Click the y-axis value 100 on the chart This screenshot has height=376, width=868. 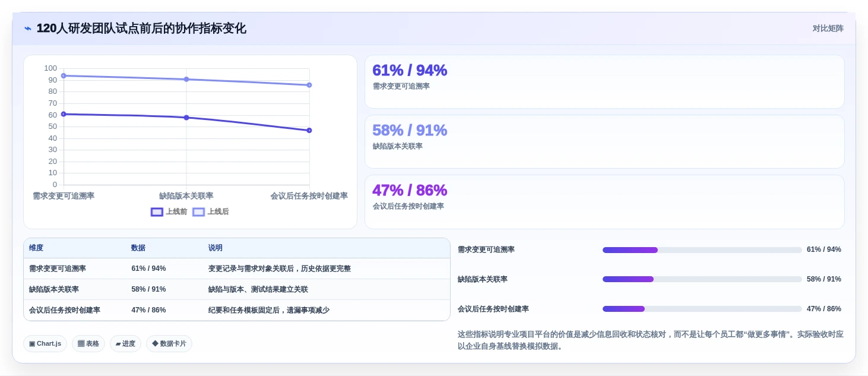(50, 68)
